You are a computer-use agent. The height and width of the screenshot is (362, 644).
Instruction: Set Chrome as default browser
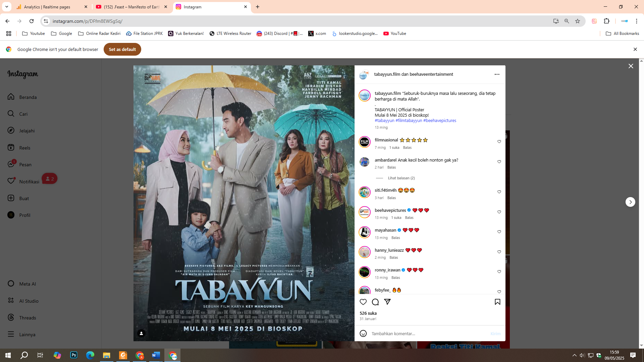pos(122,50)
